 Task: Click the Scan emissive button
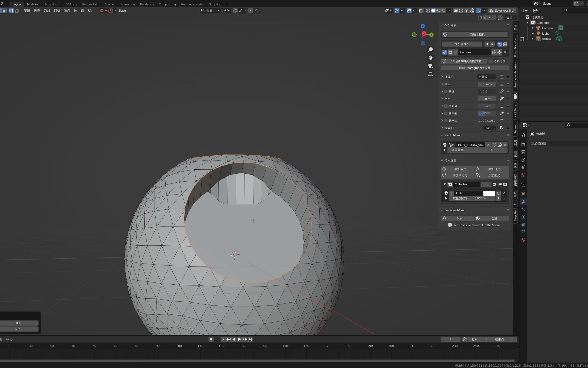(x=460, y=218)
